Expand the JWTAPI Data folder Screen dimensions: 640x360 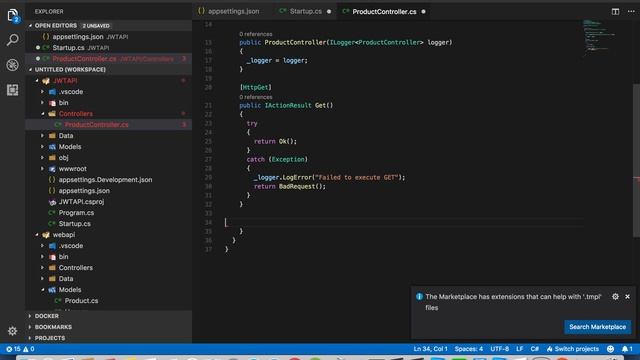click(x=42, y=136)
